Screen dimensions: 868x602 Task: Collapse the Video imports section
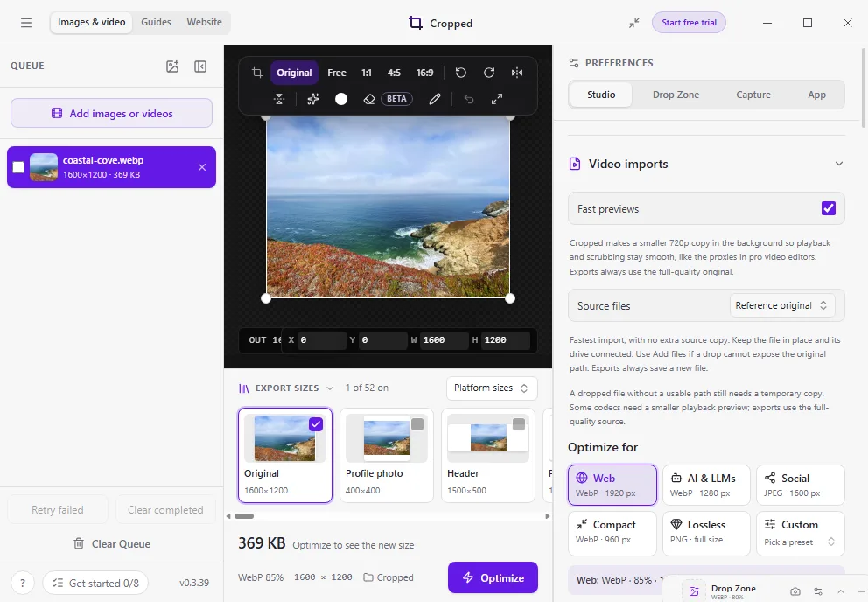click(839, 164)
